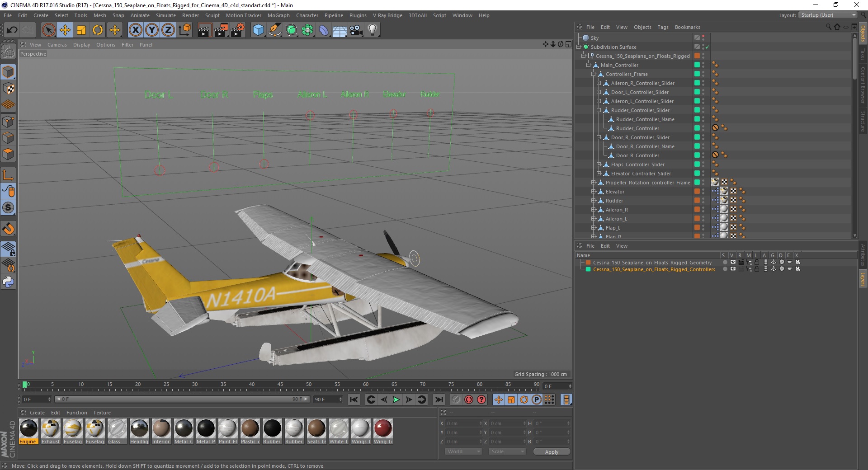Toggle Rudder_Controller protection tag

(715, 128)
